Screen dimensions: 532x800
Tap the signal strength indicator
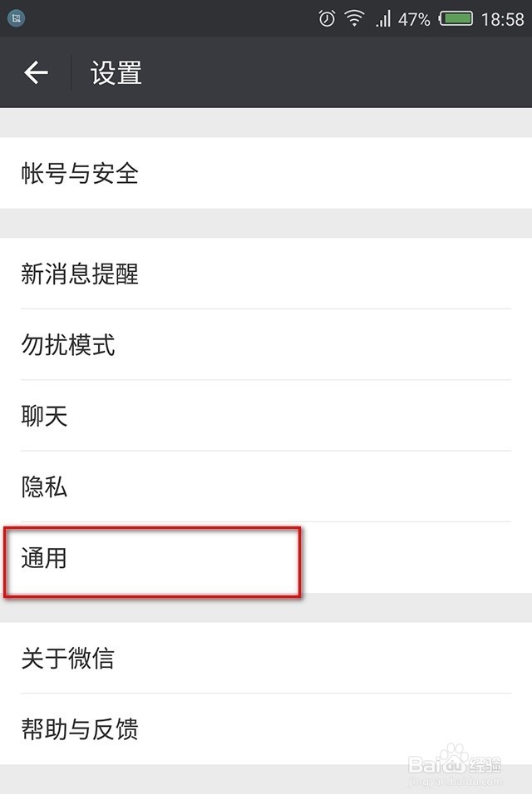[x=386, y=17]
